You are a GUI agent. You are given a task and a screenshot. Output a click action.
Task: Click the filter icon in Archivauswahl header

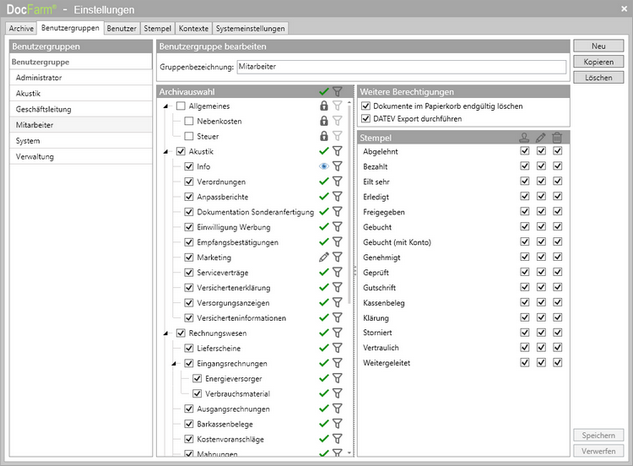(337, 91)
